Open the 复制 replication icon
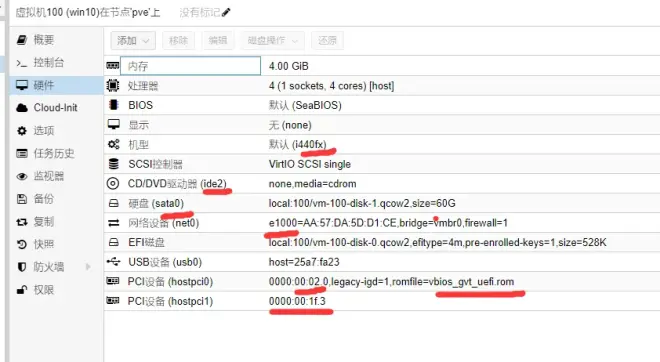The height and width of the screenshot is (362, 660). 22,222
